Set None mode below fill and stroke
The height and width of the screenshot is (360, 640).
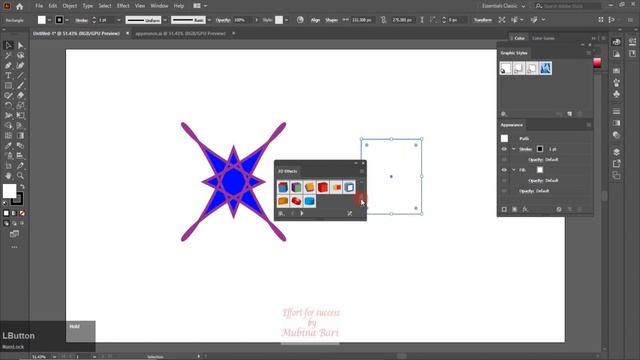coord(22,213)
